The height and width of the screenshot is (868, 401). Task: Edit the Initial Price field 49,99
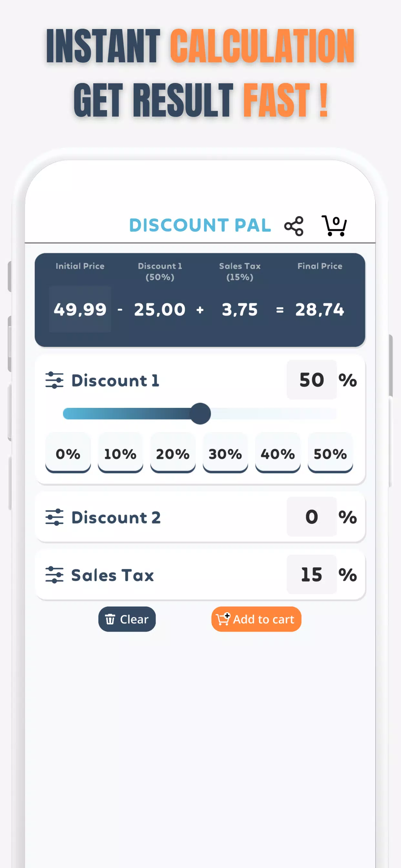coord(80,309)
